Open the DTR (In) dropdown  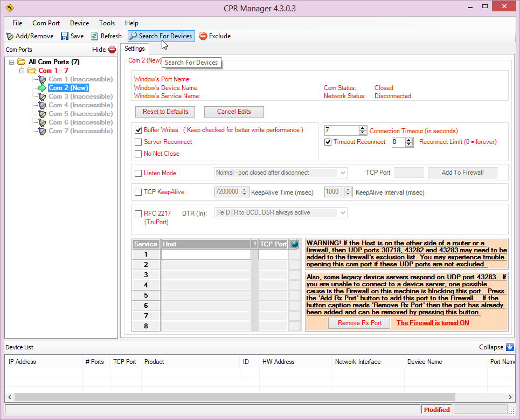tap(343, 212)
